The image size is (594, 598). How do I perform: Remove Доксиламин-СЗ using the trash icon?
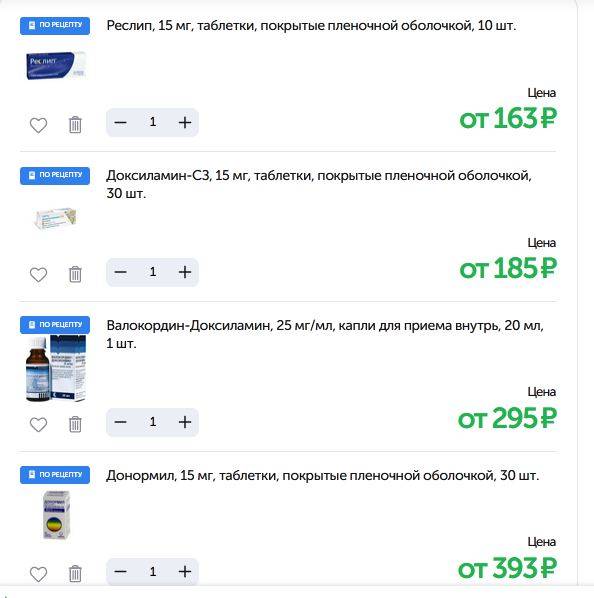75,274
